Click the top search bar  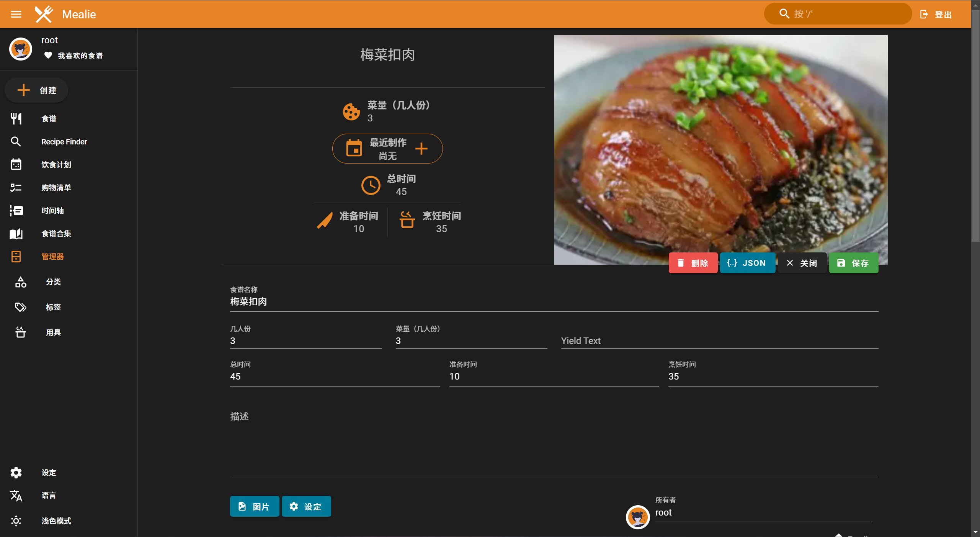click(x=838, y=14)
